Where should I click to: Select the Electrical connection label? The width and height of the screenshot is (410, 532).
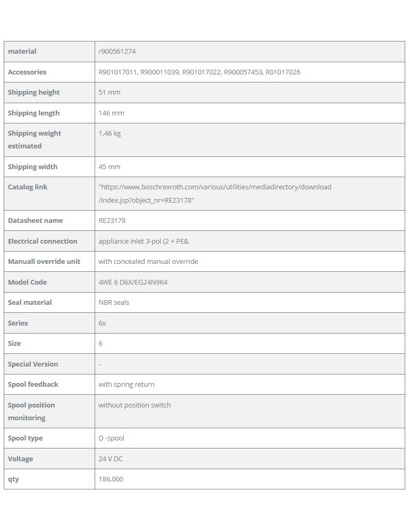tap(43, 242)
